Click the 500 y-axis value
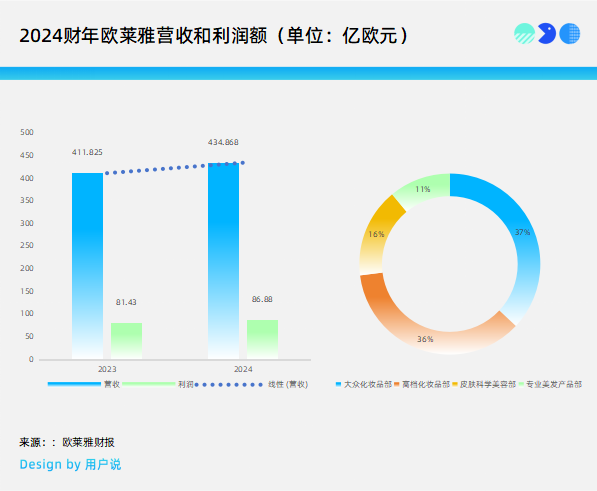This screenshot has width=597, height=491. coord(27,132)
